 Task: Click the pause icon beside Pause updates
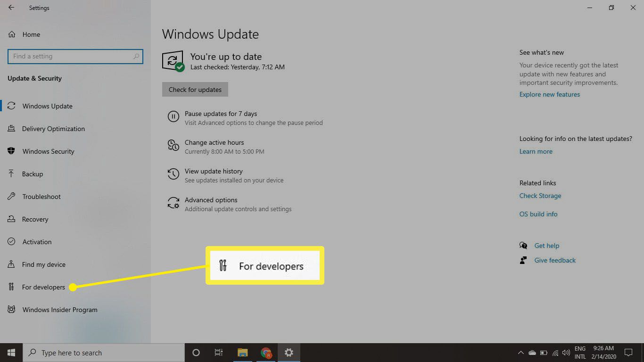[173, 116]
